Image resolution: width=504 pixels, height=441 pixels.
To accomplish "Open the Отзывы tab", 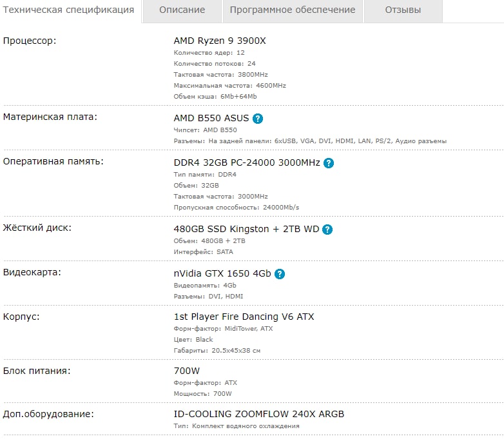I will coord(403,10).
